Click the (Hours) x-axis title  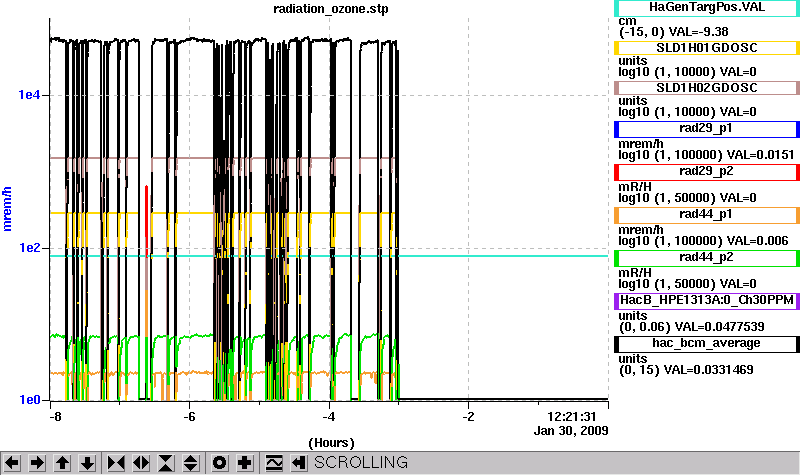[x=331, y=443]
